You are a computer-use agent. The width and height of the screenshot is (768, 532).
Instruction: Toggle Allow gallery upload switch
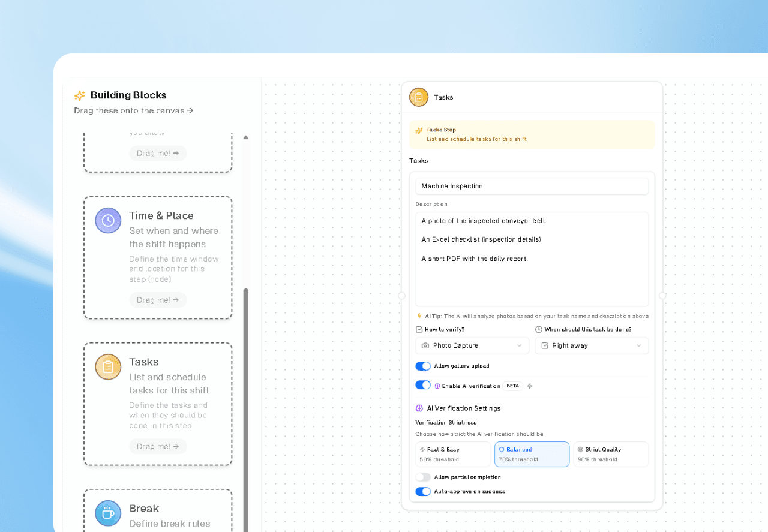click(x=423, y=366)
